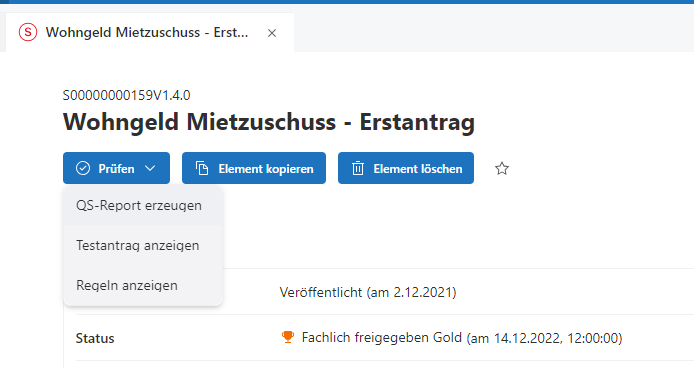
Task: Click the Fachlich freigegeben Gold status text
Action: [382, 337]
